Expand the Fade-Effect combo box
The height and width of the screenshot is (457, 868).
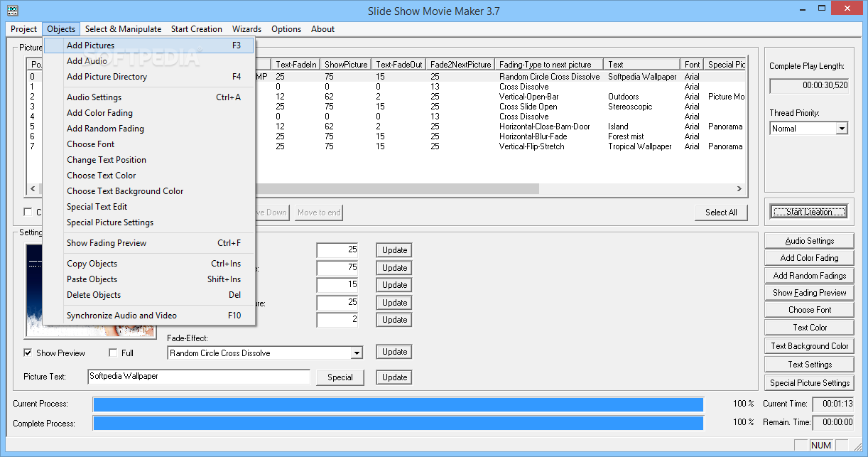pos(357,353)
